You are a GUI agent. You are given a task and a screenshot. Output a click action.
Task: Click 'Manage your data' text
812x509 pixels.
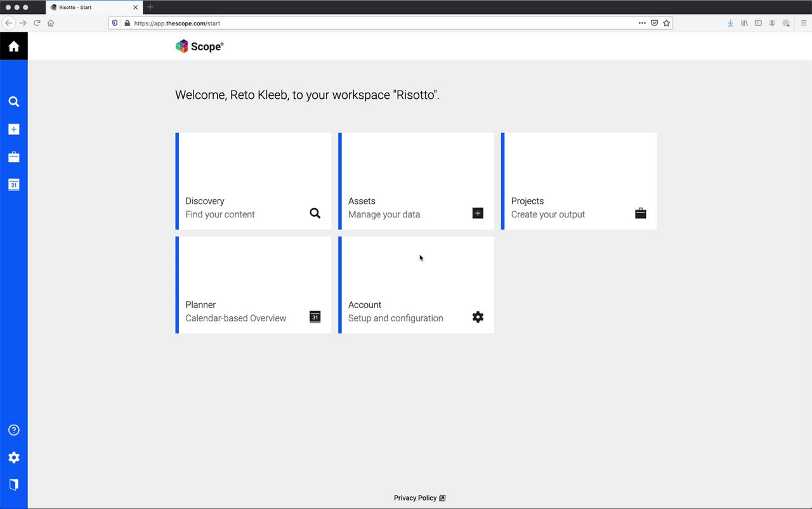pyautogui.click(x=384, y=214)
